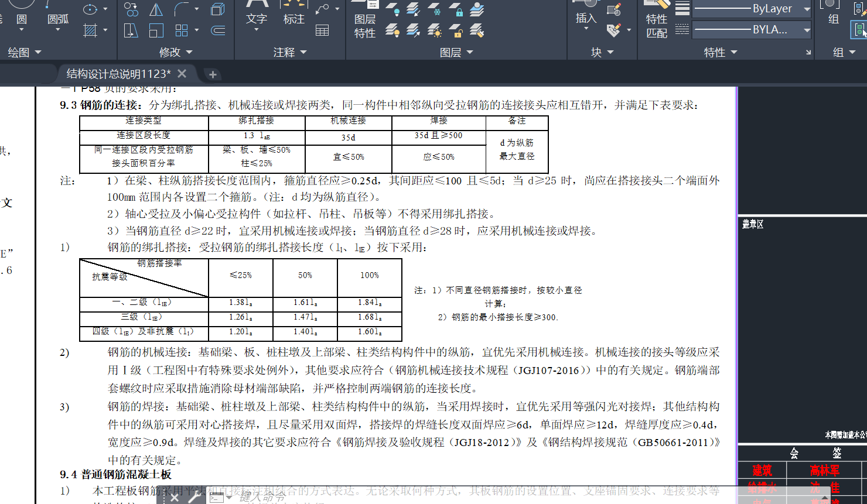
Task: Click the red 高林军 name cell
Action: click(824, 471)
